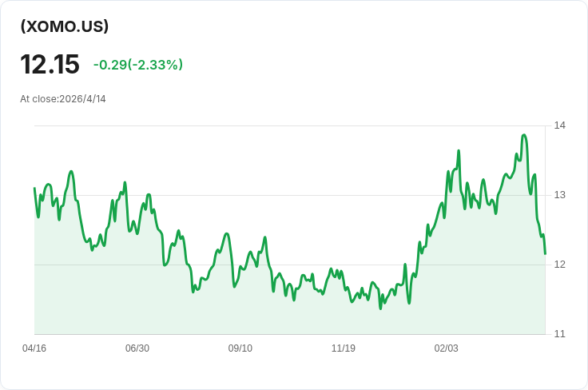This screenshot has width=588, height=390.
Task: Select the 11/19 date label
Action: pyautogui.click(x=344, y=348)
